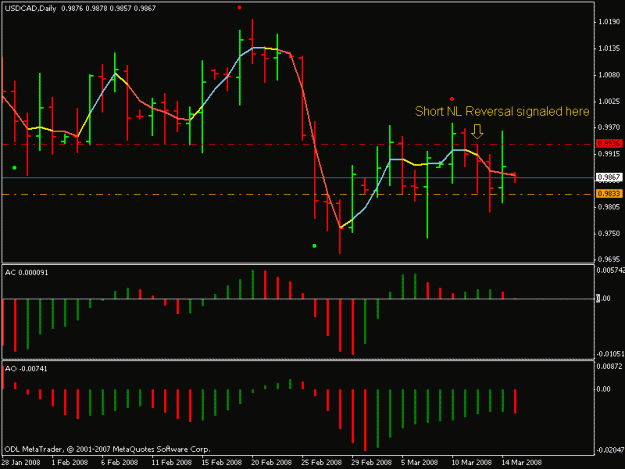
Task: Click the 29 Feb 2008 date label
Action: tap(371, 462)
